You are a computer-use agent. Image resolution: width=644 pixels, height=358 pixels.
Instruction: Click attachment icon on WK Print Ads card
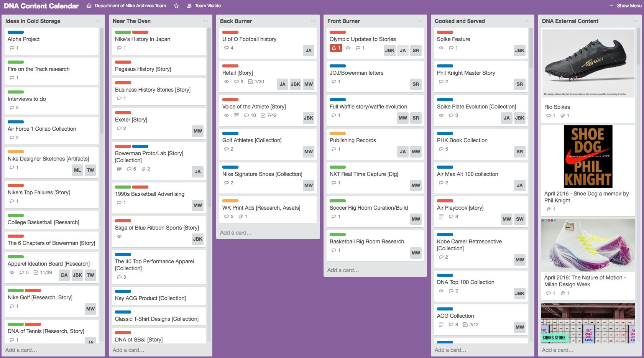point(241,217)
